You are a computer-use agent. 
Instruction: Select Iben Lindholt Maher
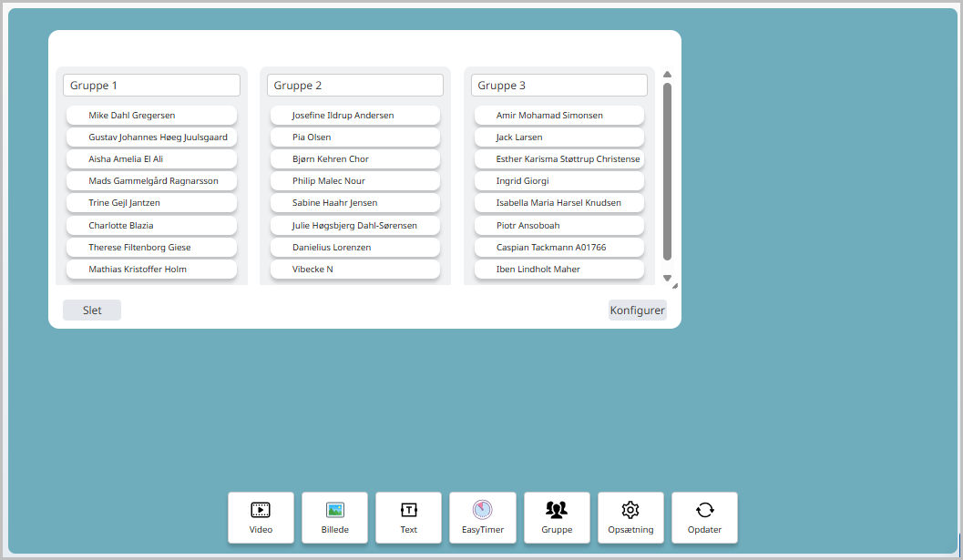(x=559, y=270)
